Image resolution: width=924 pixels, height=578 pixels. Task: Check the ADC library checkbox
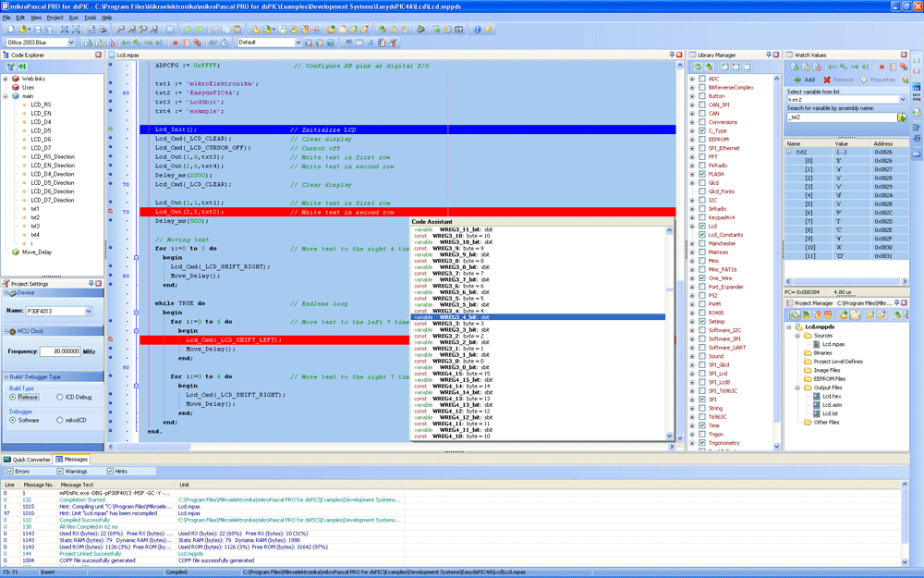coord(702,79)
